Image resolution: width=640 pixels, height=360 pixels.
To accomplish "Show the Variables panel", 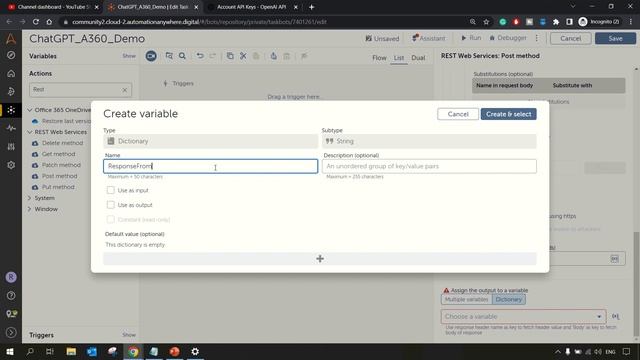I will coord(129,56).
